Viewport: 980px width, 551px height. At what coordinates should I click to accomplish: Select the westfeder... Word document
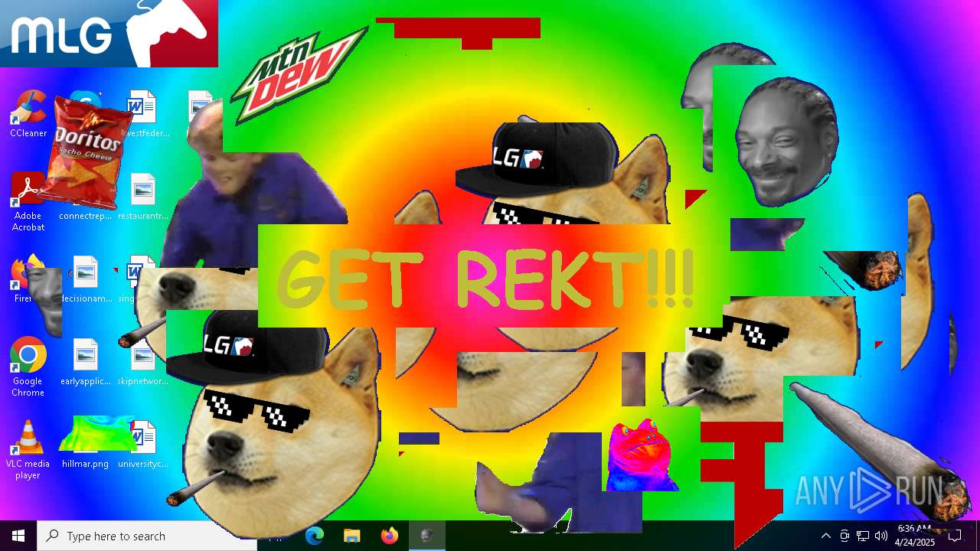pyautogui.click(x=143, y=113)
